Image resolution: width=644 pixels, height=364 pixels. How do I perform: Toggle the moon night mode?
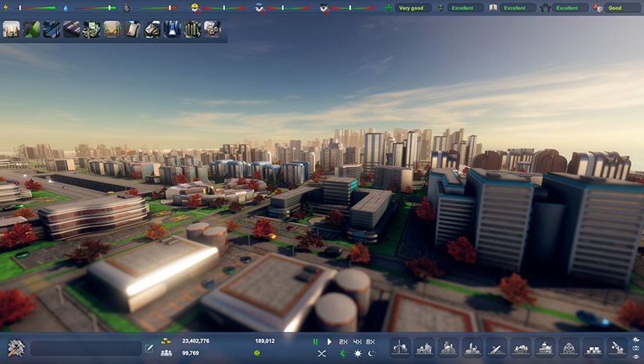point(371,354)
